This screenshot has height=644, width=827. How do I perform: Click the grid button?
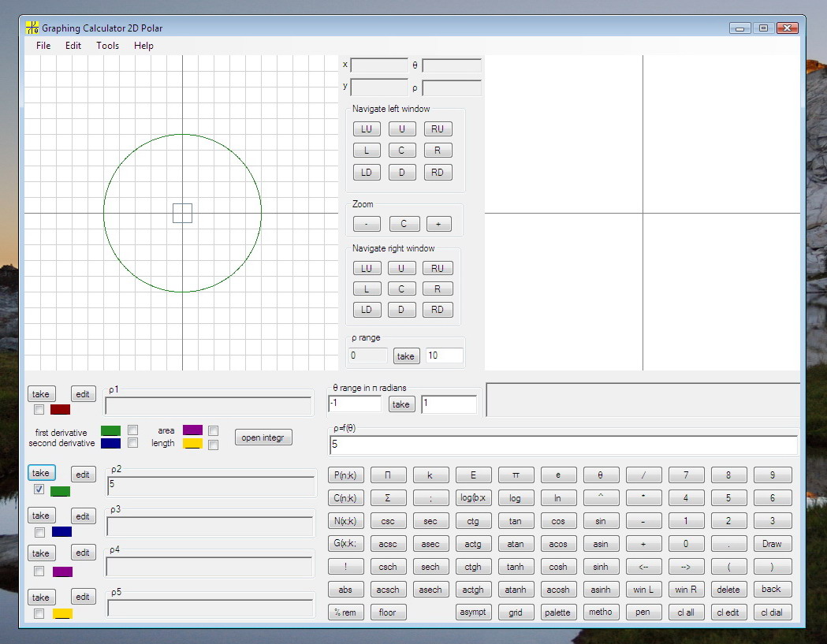click(516, 612)
